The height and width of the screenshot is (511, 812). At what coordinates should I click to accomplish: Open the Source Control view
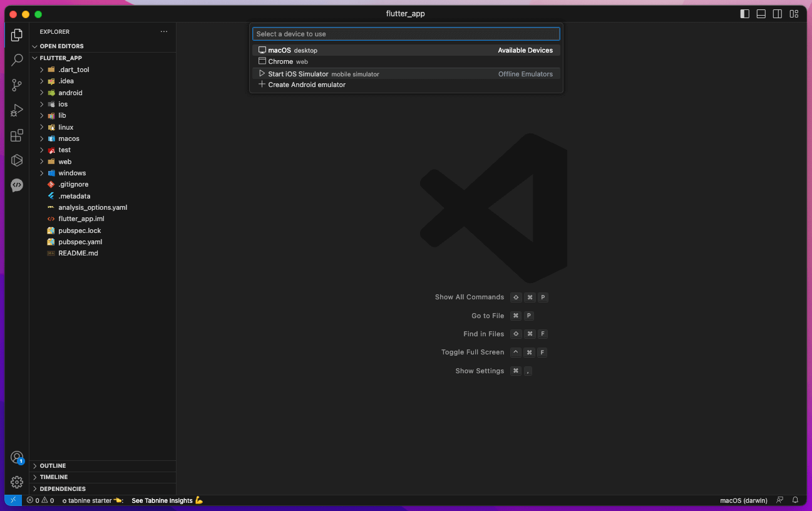point(17,85)
